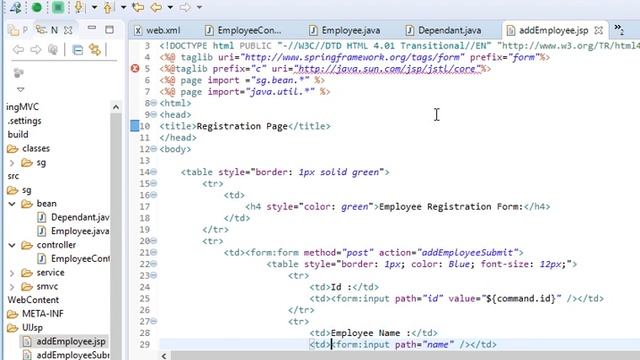Open web.xml editor tab
Image resolution: width=640 pixels, height=360 pixels.
tap(157, 31)
